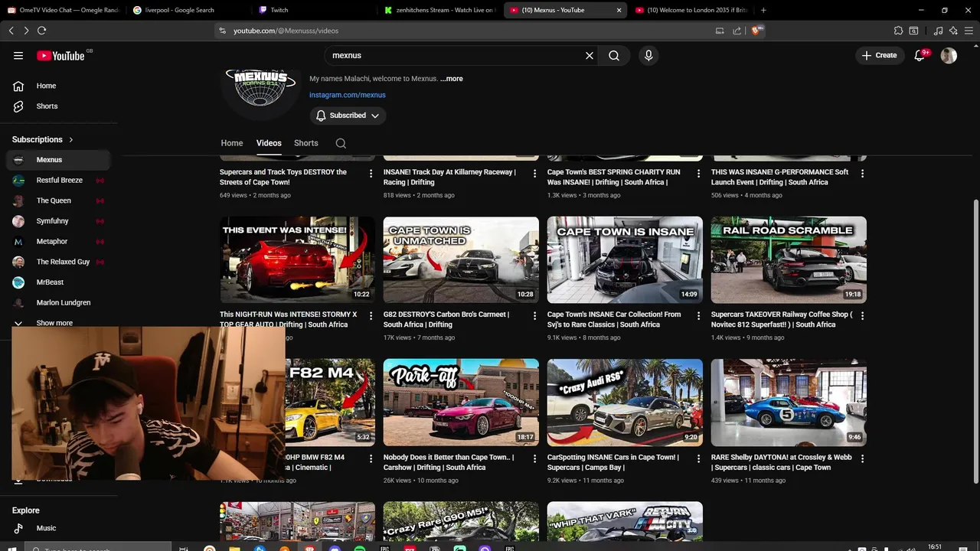980x551 pixels.
Task: Click the install app icon in address bar
Action: click(720, 31)
